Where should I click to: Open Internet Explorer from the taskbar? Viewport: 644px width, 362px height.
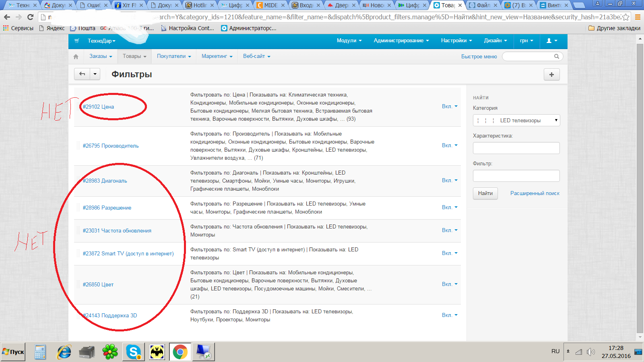(x=64, y=352)
